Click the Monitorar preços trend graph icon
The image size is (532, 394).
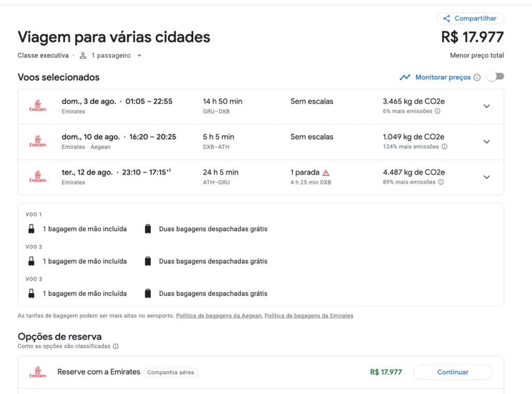(x=405, y=77)
